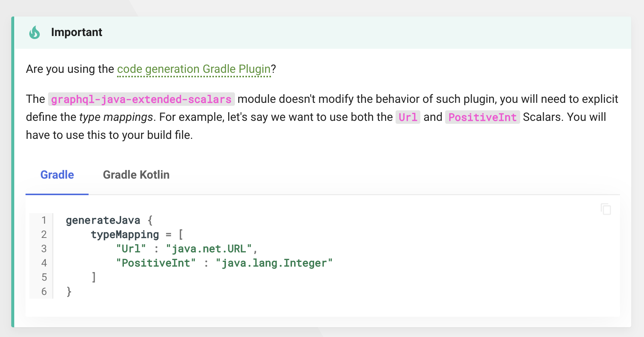Click the "PositiveInt" key in code block
644x337 pixels.
pos(156,263)
